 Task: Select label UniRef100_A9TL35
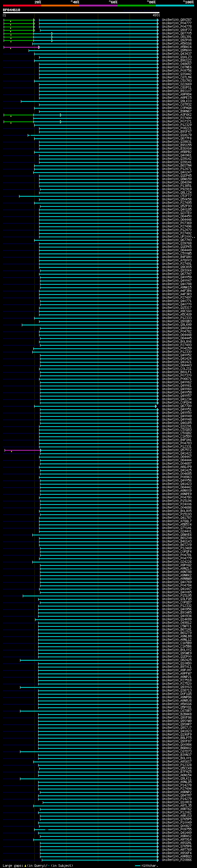click(176, 805)
